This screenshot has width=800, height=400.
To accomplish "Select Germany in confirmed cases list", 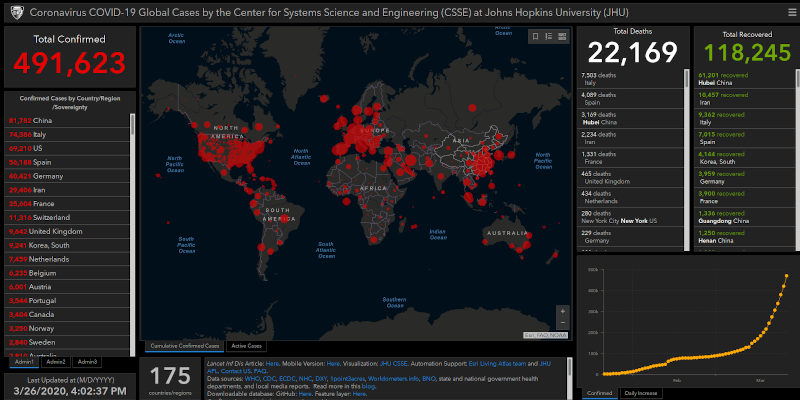I will coord(67,176).
